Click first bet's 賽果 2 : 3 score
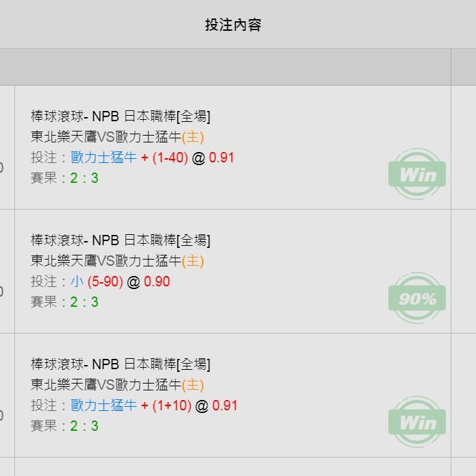Viewport: 476px width, 476px height. 64,178
